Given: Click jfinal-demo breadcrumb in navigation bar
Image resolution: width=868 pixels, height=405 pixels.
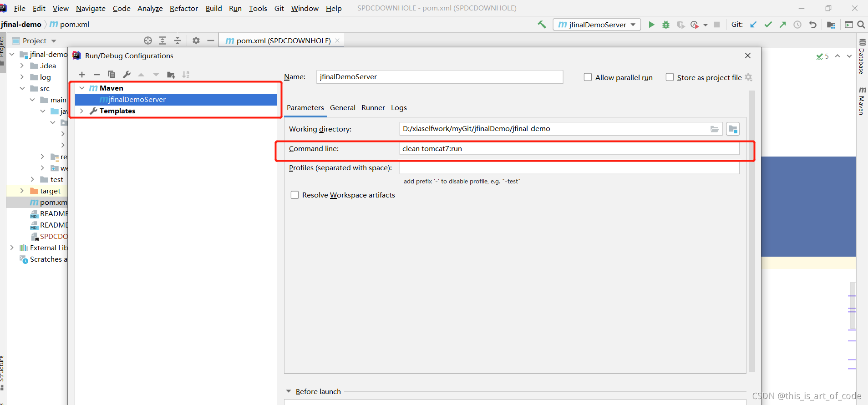Looking at the screenshot, I should click(x=21, y=25).
